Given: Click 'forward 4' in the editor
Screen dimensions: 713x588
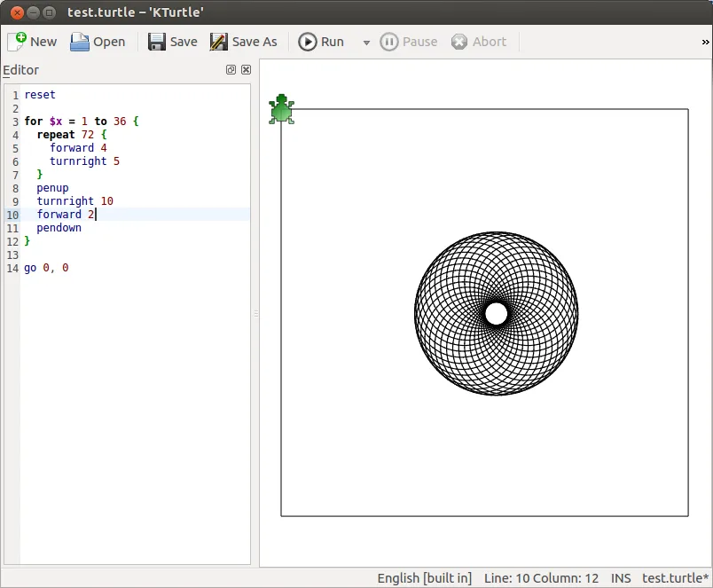Looking at the screenshot, I should click(x=78, y=148).
